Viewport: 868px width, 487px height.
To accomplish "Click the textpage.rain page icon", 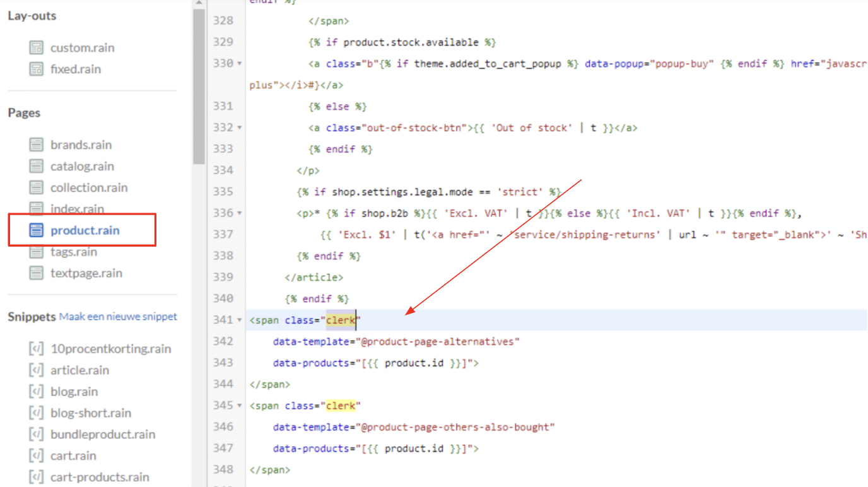I will tap(37, 274).
